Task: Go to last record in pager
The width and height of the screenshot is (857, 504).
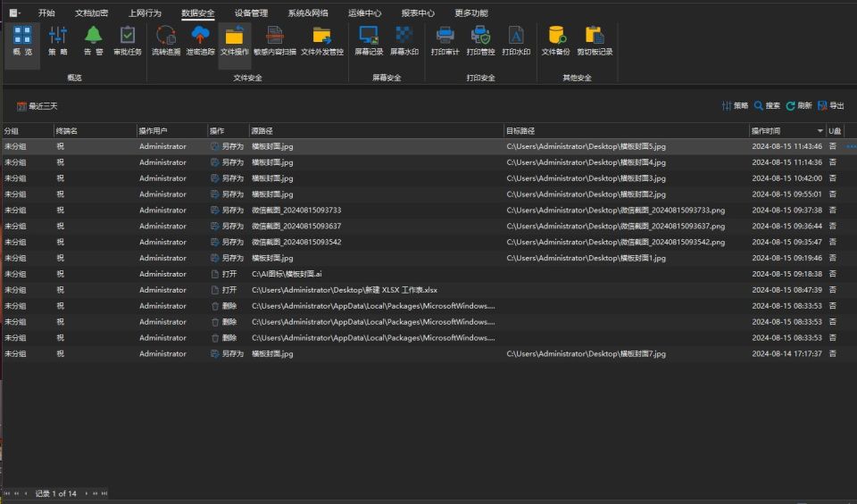Action: [x=104, y=493]
